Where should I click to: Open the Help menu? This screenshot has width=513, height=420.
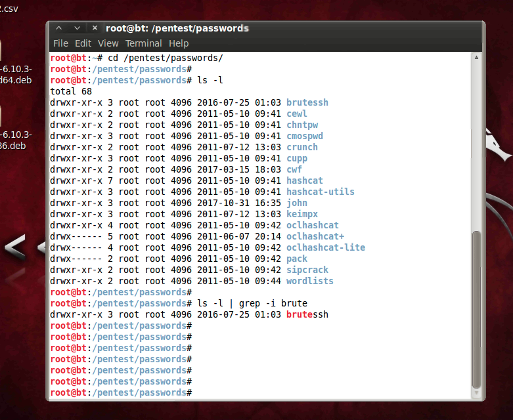[179, 43]
